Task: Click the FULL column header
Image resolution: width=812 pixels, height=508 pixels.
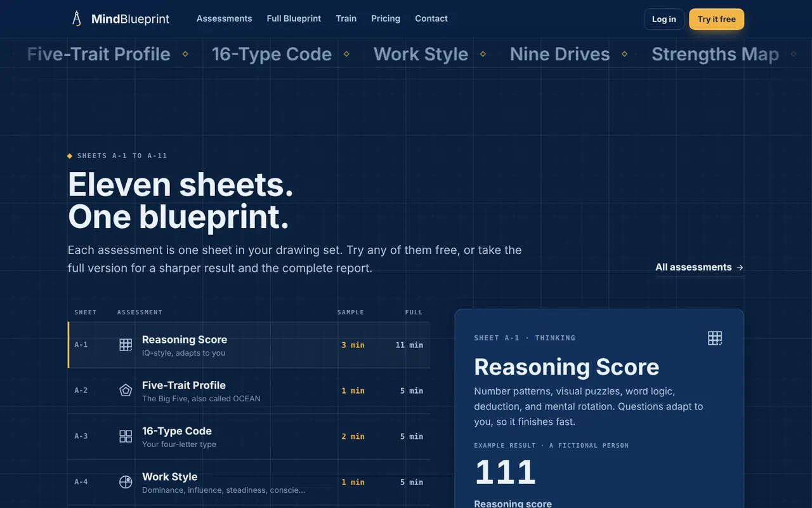Action: [414, 312]
